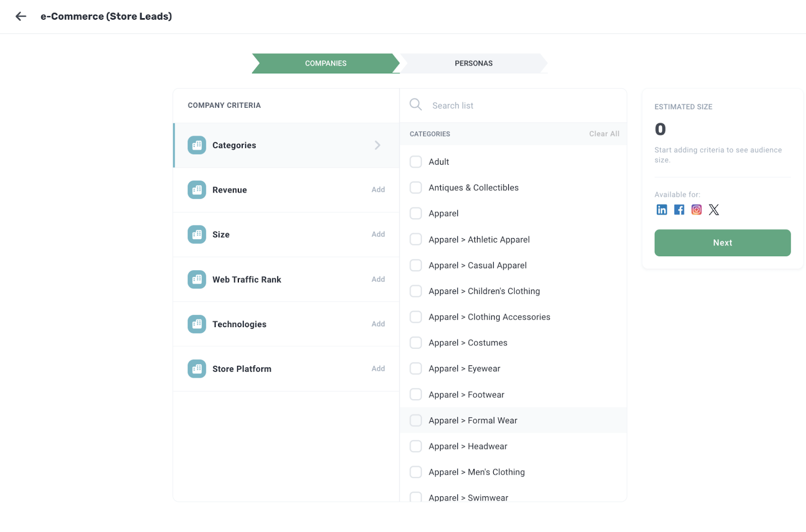This screenshot has width=806, height=532.
Task: Switch to the COMPANIES step tab
Action: tap(325, 63)
